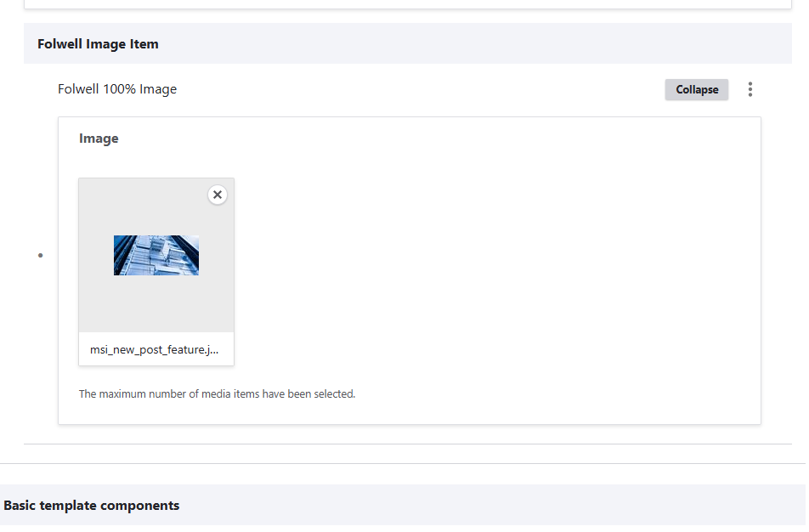Click the msi_new_post_feature file name

[156, 349]
